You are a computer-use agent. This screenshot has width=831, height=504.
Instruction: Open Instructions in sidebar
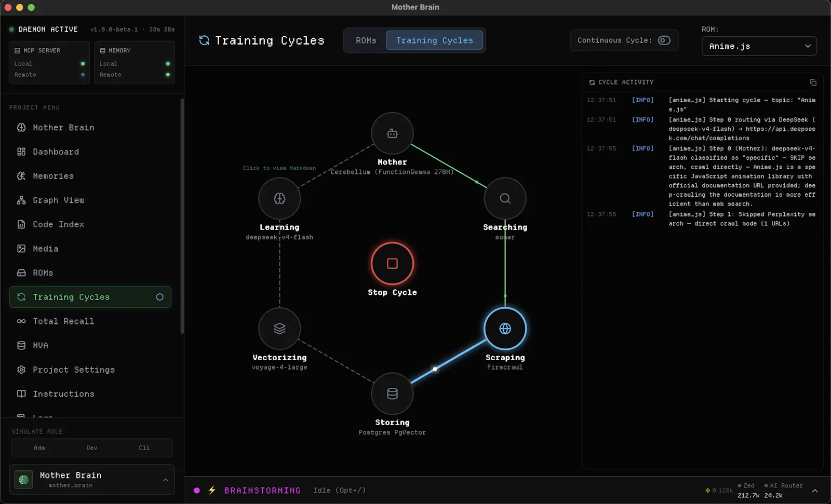point(90,394)
